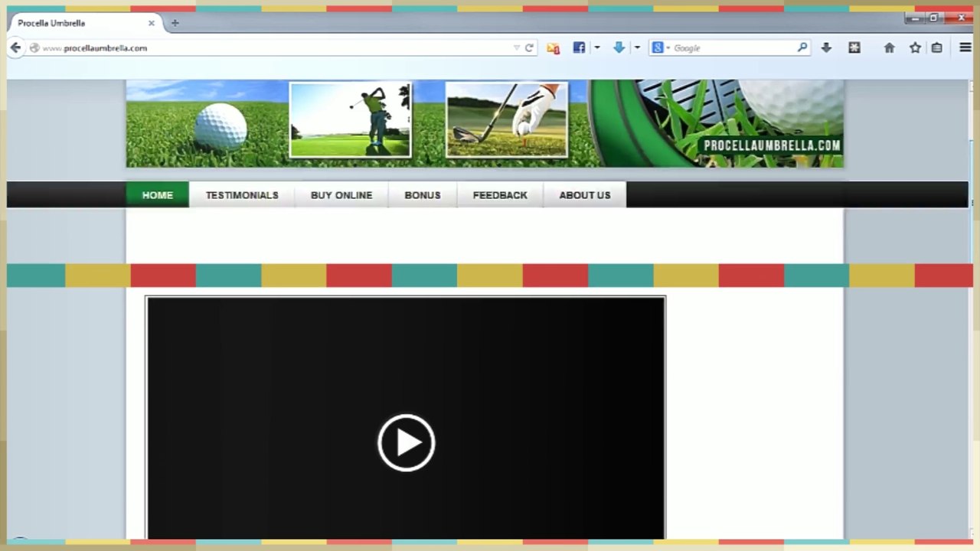Play the video on the page

pos(406,442)
